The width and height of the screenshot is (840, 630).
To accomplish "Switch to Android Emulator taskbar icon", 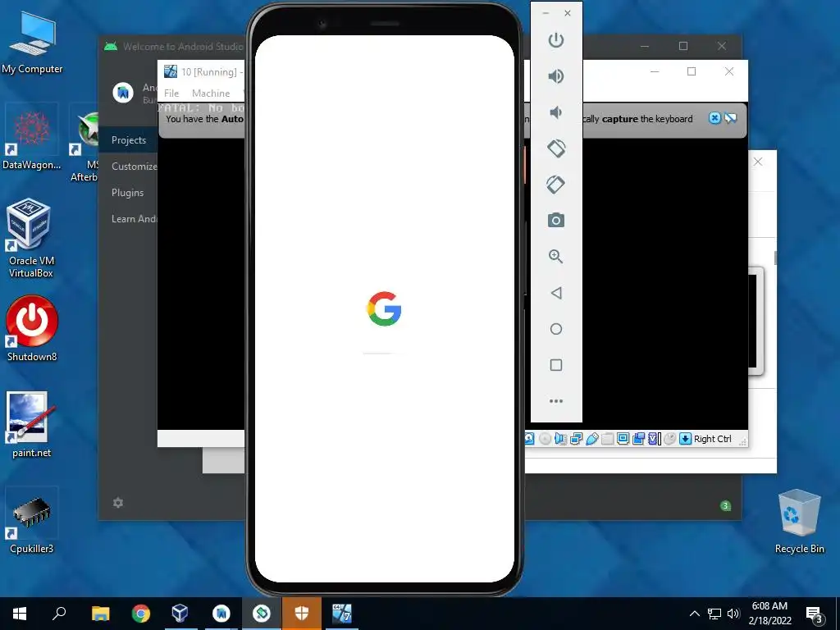I will tap(262, 614).
